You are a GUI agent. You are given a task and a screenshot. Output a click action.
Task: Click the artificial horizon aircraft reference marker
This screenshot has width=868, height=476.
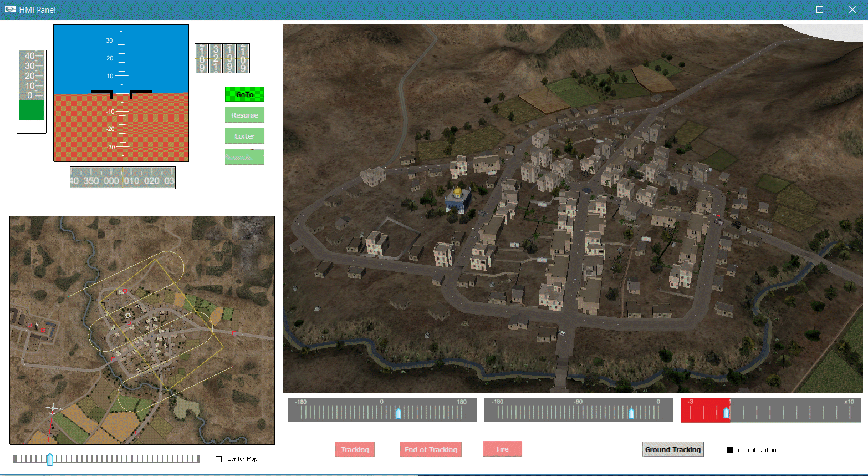pos(121,94)
